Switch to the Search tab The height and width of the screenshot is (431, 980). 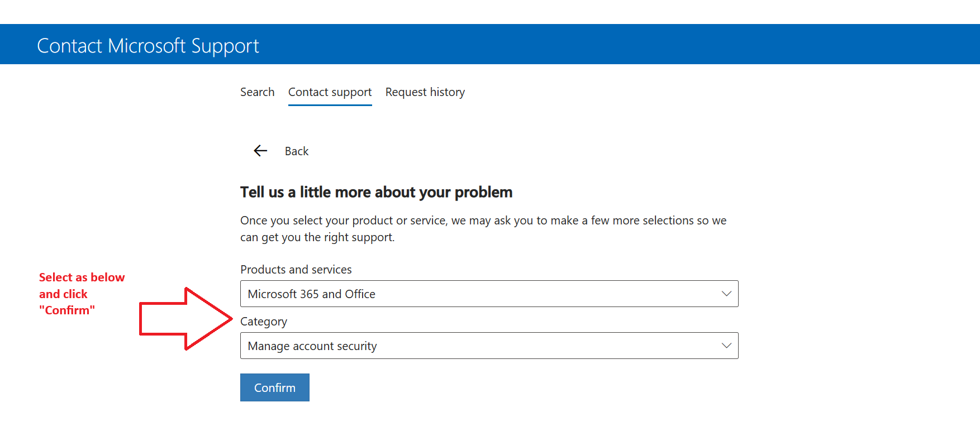pyautogui.click(x=257, y=92)
